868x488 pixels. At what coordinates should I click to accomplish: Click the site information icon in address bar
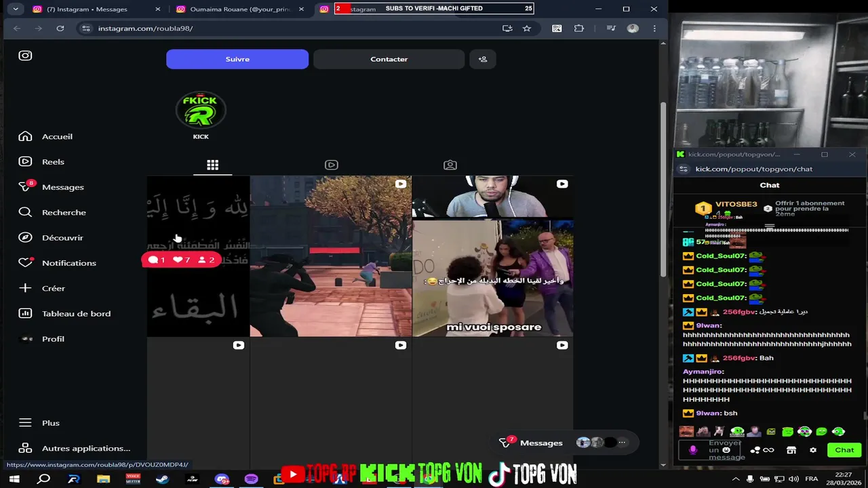[x=85, y=28]
